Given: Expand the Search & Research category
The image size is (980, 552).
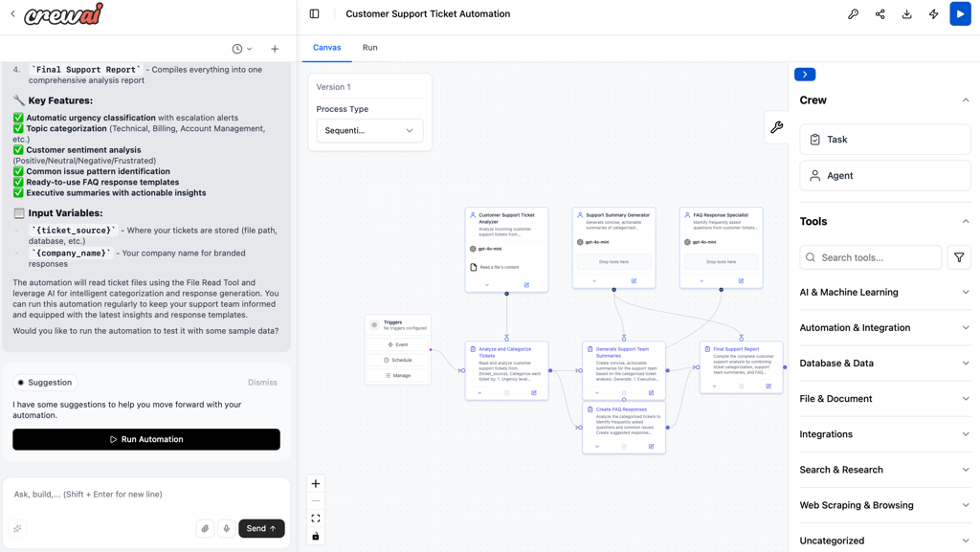Looking at the screenshot, I should [885, 470].
